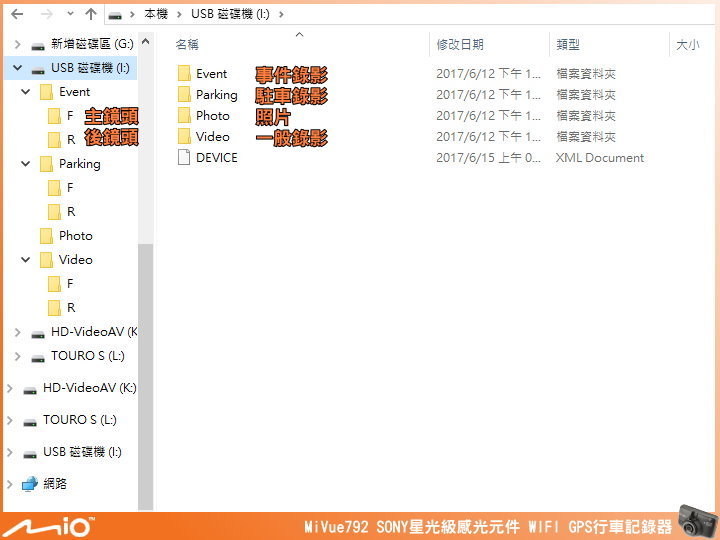
Task: Open the Event folder in file list
Action: pos(211,74)
